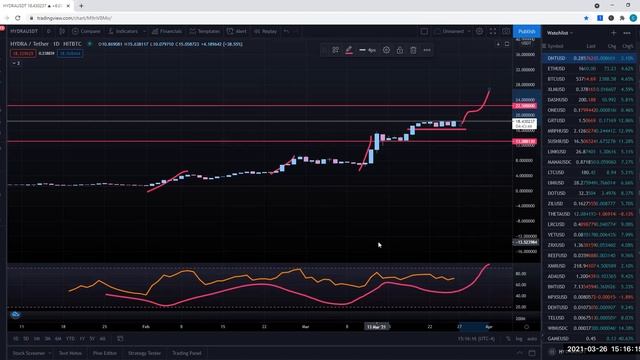This screenshot has height=360, width=640.
Task: Click the Compare button
Action: point(86,31)
